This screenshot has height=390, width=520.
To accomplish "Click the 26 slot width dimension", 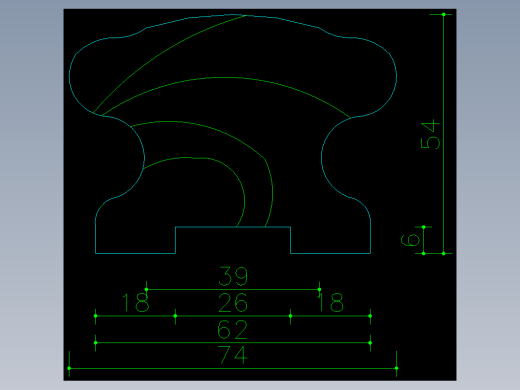I will pyautogui.click(x=233, y=303).
